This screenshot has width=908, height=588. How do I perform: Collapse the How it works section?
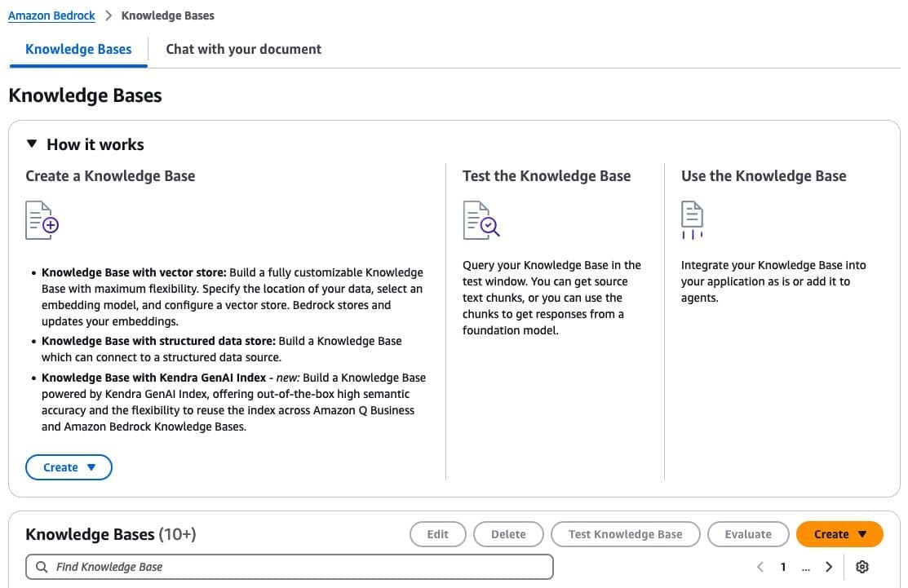(x=32, y=144)
